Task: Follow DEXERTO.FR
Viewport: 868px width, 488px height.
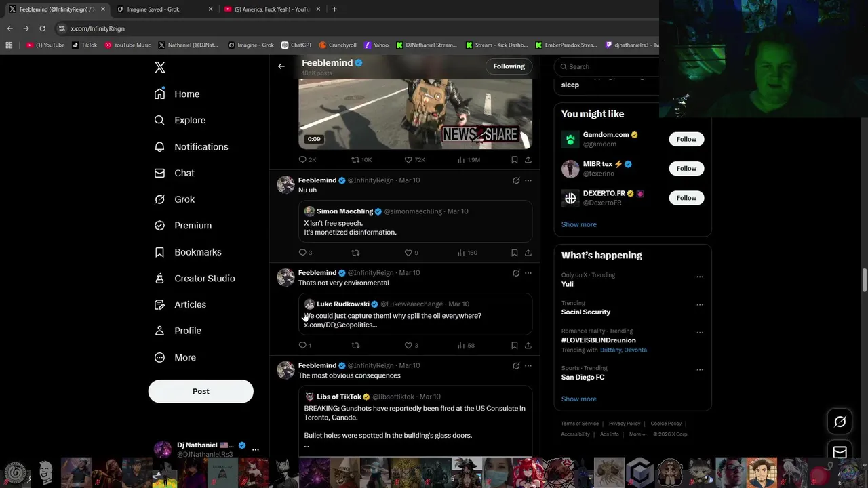Action: coord(686,198)
